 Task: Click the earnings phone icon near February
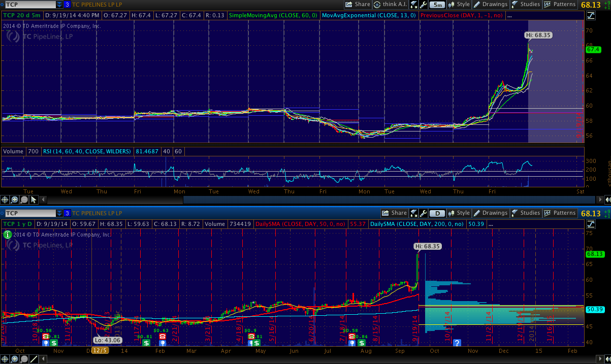point(163,337)
